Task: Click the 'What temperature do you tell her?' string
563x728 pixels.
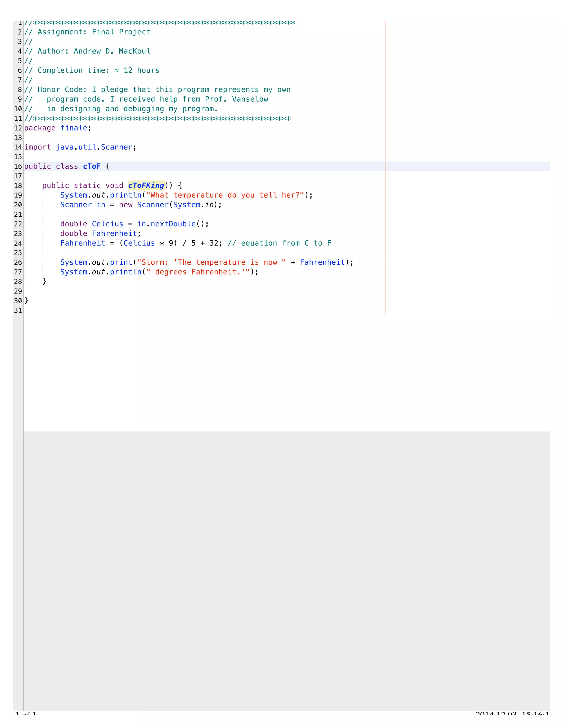Action: (225, 195)
